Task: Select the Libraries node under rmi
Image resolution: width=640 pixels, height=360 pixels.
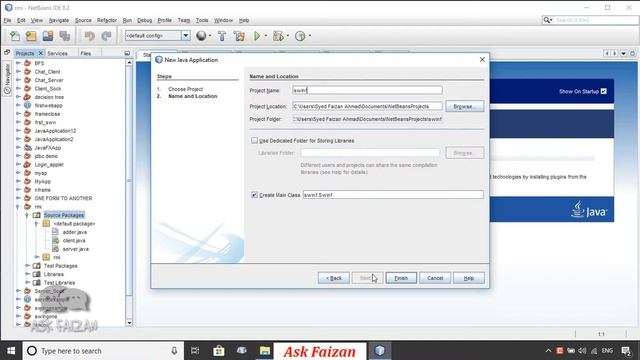Action: (53, 274)
